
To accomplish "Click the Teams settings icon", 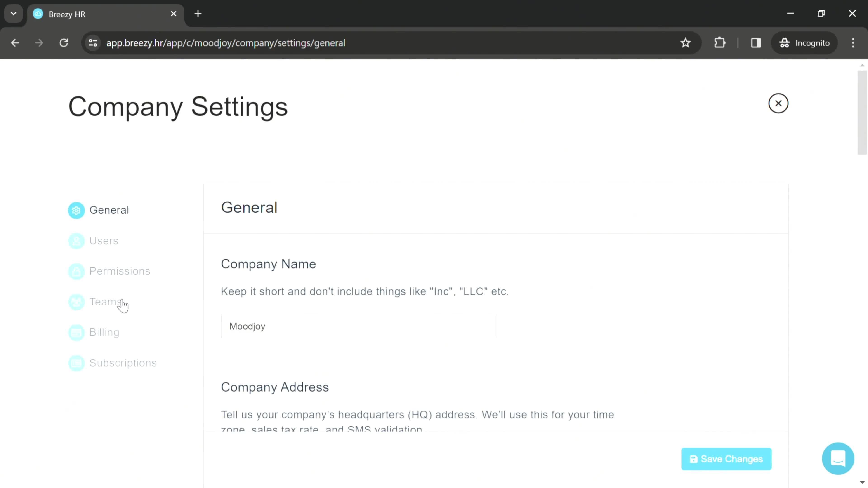I will pyautogui.click(x=76, y=302).
